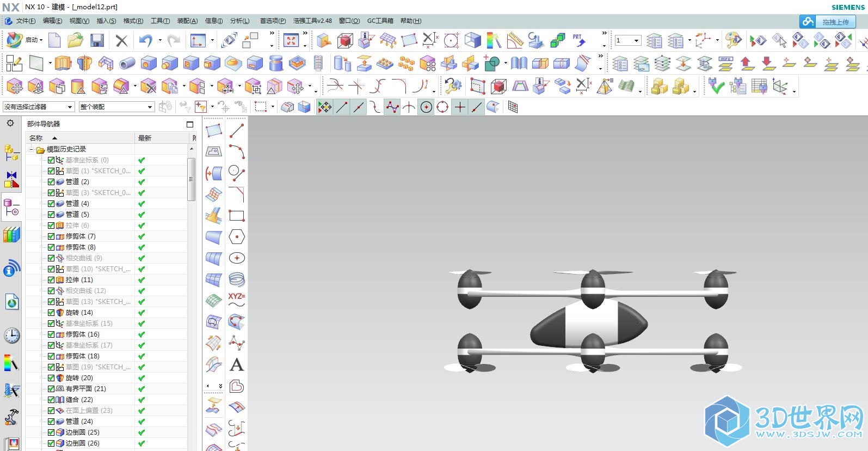Click the Fit view icon

click(291, 40)
